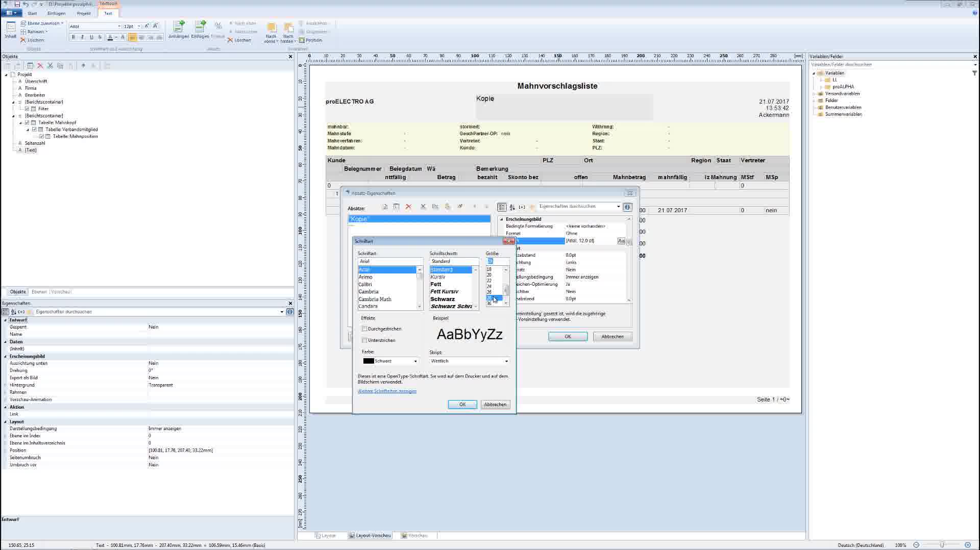Toggle checkbox of Tabelle: Mahnposition
The height and width of the screenshot is (550, 980).
point(42,136)
